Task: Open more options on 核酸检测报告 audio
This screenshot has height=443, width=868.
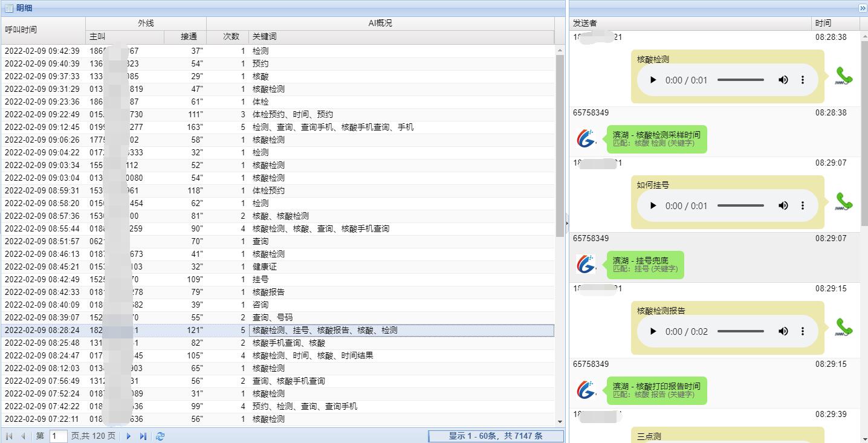Action: (803, 331)
